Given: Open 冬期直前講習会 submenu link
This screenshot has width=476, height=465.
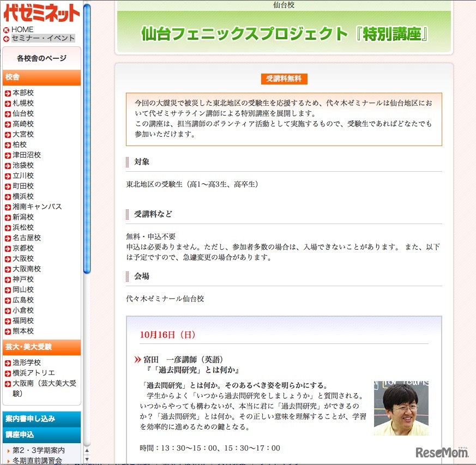Looking at the screenshot, I should [37, 461].
